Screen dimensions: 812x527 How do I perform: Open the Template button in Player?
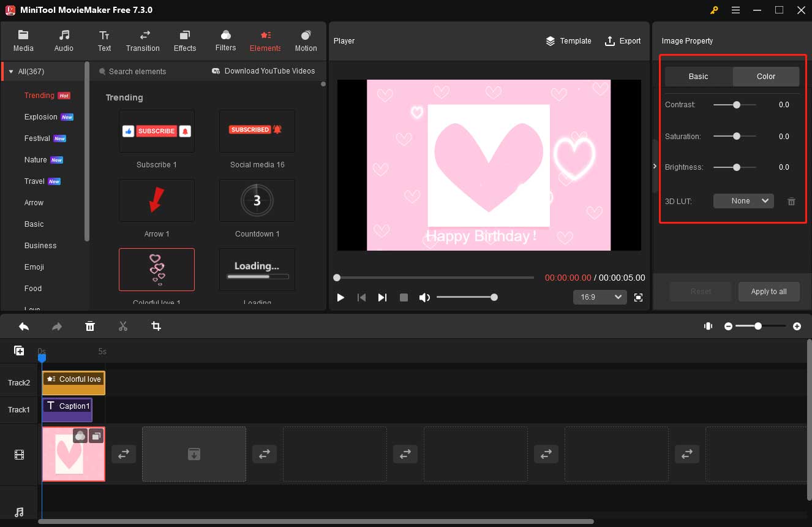pos(568,41)
